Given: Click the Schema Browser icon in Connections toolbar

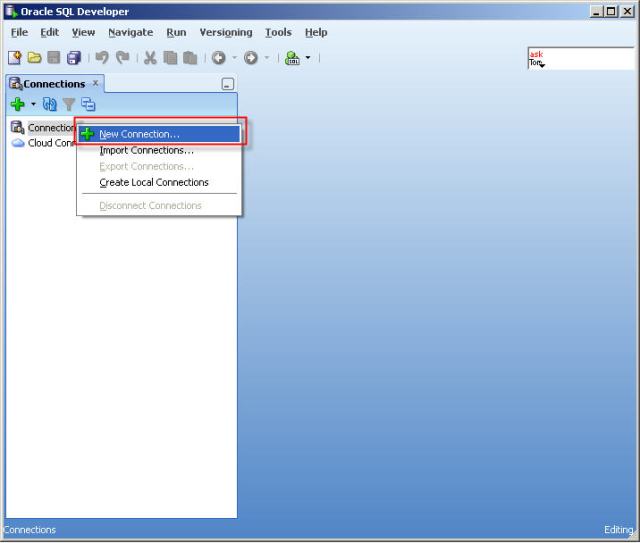Looking at the screenshot, I should pyautogui.click(x=88, y=105).
